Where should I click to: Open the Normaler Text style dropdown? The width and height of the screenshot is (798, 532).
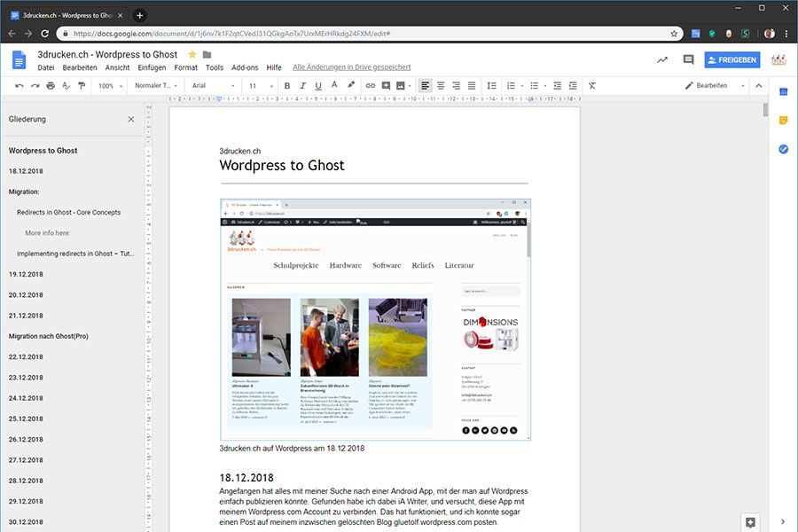coord(156,85)
